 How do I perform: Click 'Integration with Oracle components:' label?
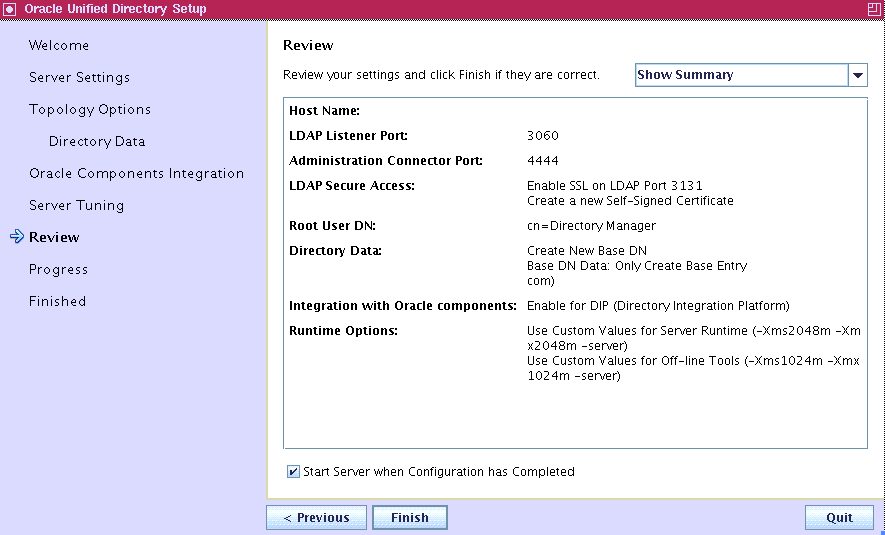[402, 306]
